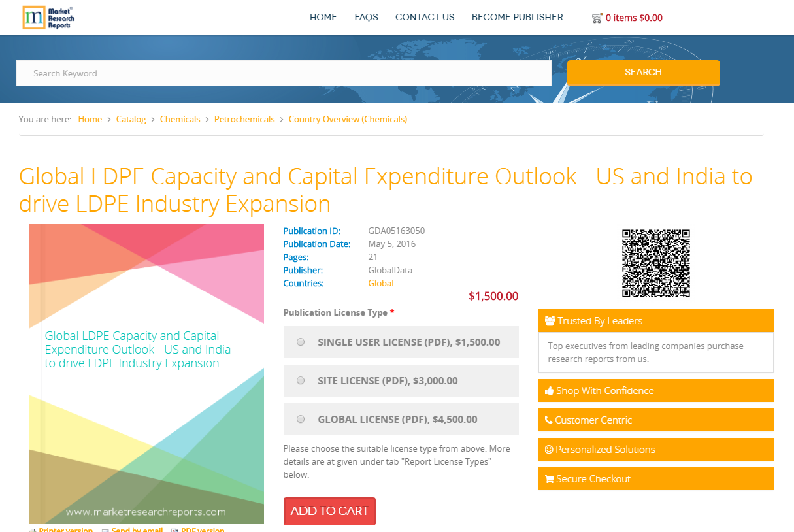Click the shopping cart icon in the header

597,18
